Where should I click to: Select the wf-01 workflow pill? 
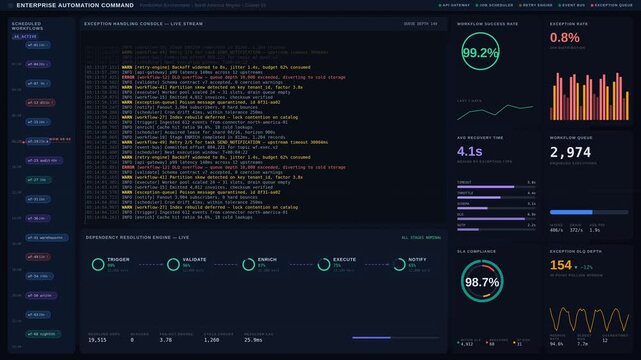[38, 45]
